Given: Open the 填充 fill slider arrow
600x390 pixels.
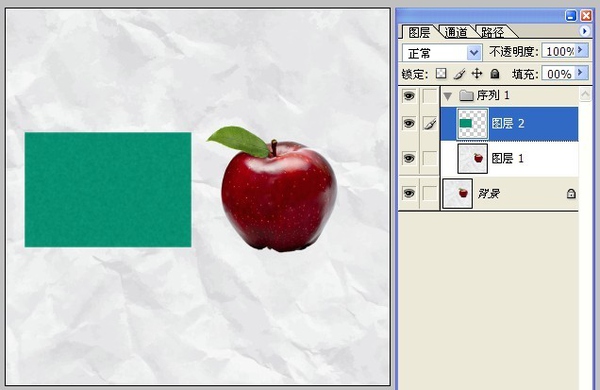Looking at the screenshot, I should point(581,72).
